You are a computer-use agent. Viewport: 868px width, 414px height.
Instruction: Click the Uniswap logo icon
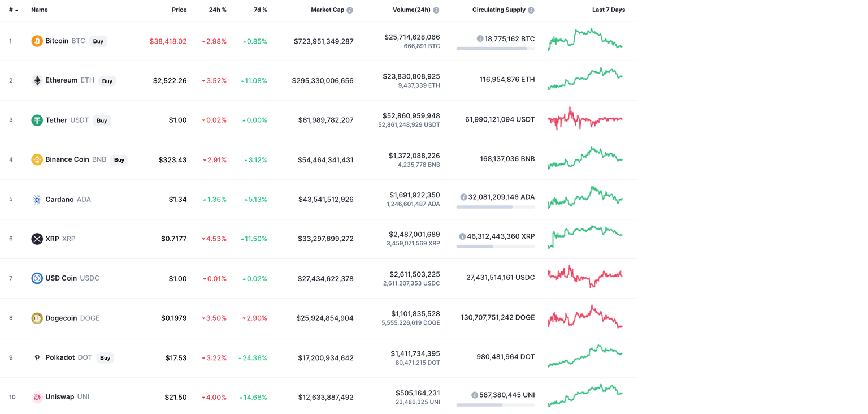click(x=36, y=397)
